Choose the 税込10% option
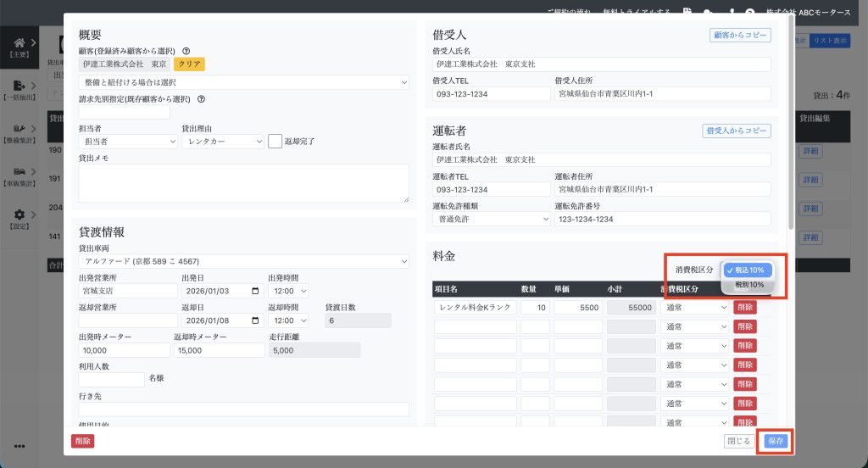Image resolution: width=868 pixels, height=468 pixels. tap(748, 270)
